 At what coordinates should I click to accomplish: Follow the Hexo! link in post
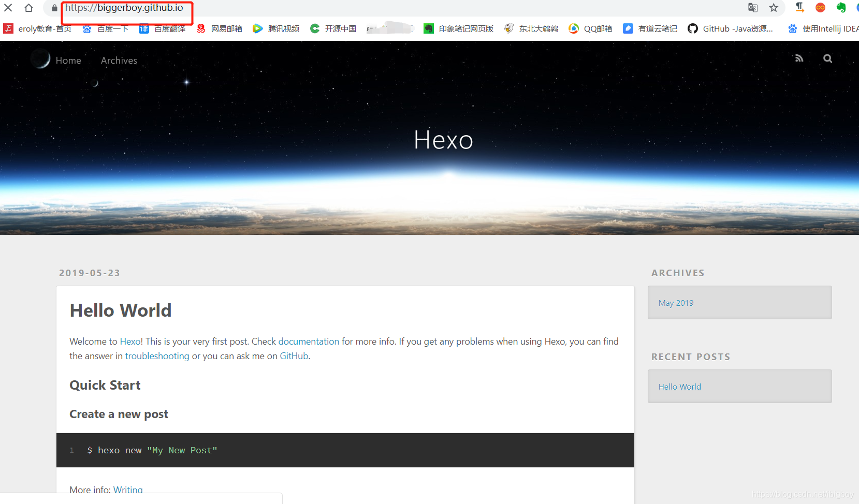(x=132, y=342)
